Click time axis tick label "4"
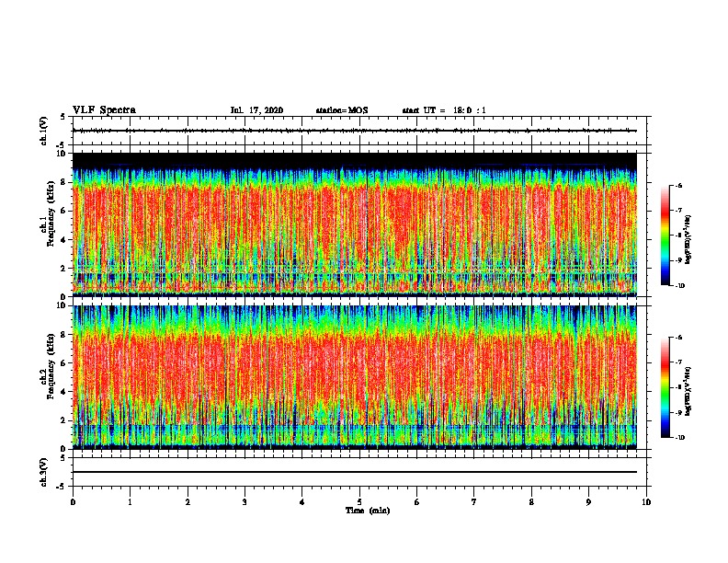Viewport: 728px width, 563px height. [x=302, y=502]
